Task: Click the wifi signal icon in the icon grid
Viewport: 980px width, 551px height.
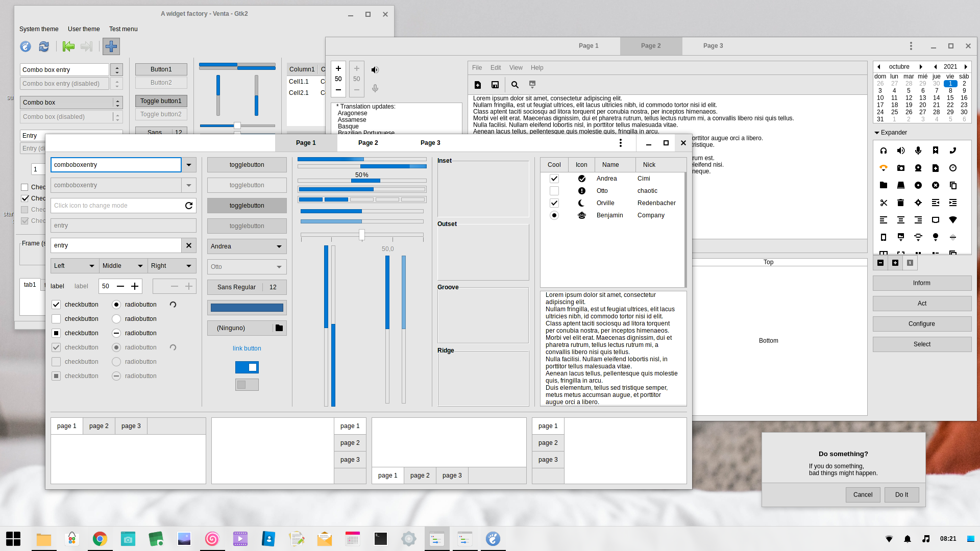Action: tap(953, 220)
